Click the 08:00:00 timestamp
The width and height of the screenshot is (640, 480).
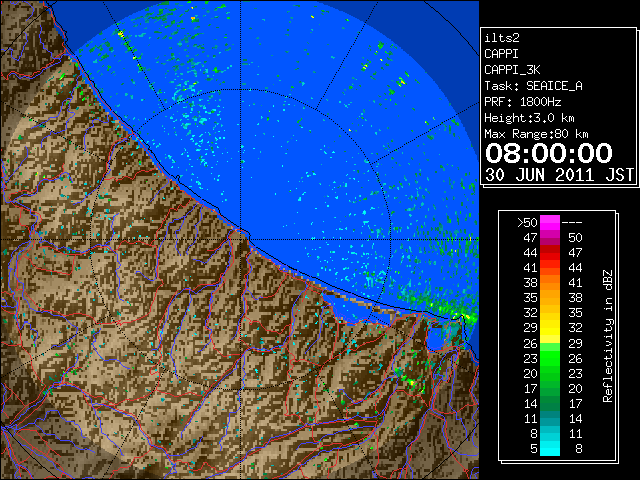point(549,153)
